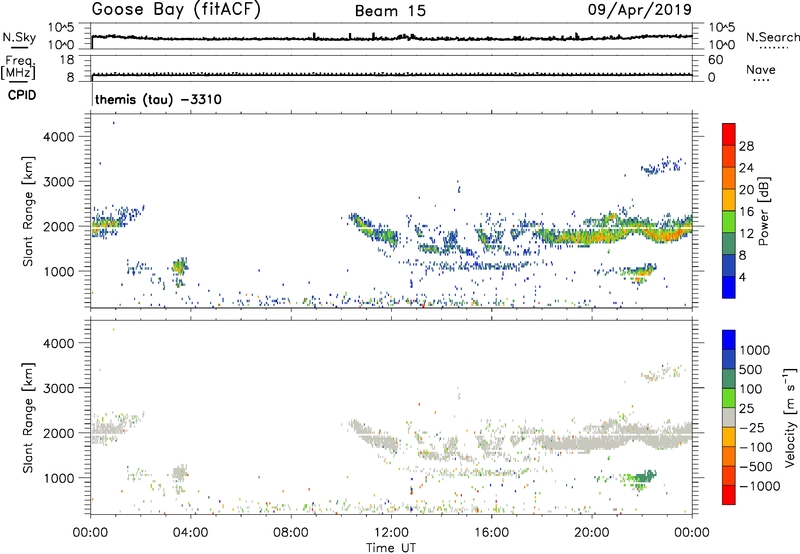Screen dimensions: 800x554
Task: Click the power echo cluster near 03:30 UT
Action: point(180,267)
